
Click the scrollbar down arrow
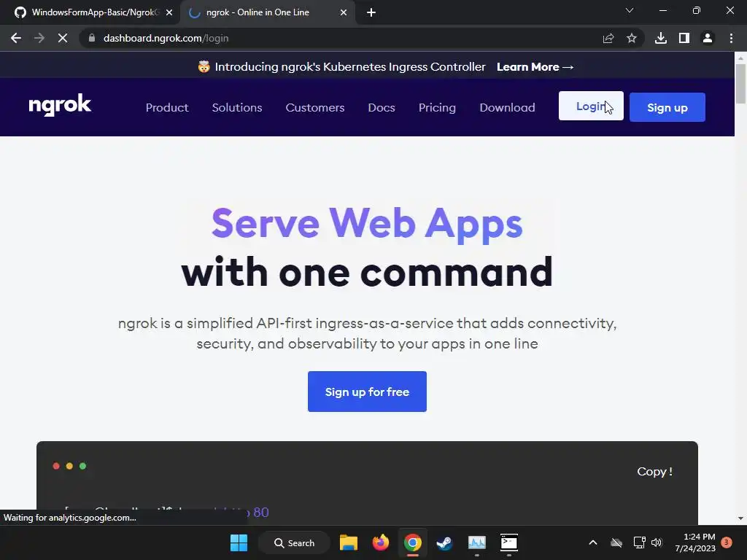(740, 518)
